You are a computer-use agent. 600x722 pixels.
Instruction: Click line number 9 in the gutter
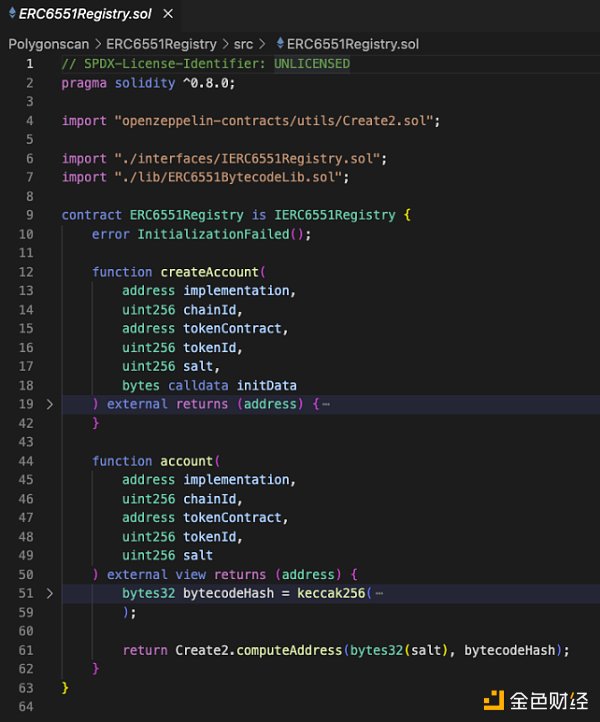click(29, 215)
